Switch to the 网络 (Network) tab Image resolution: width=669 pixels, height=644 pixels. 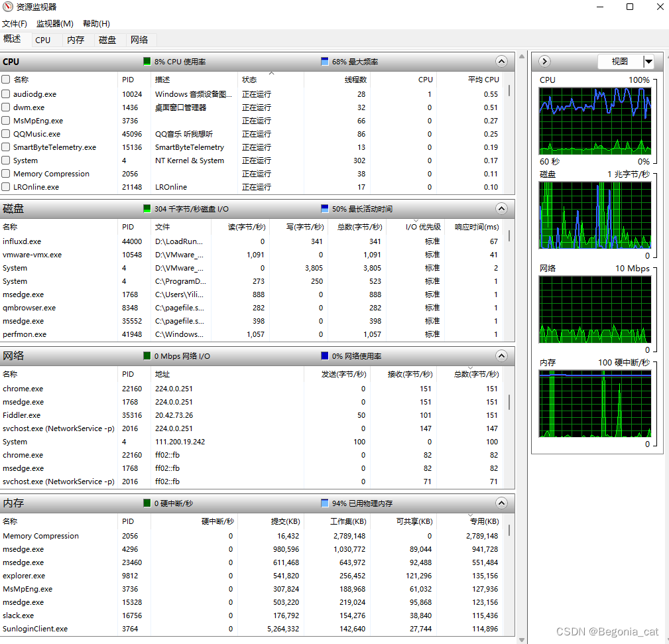tap(140, 40)
